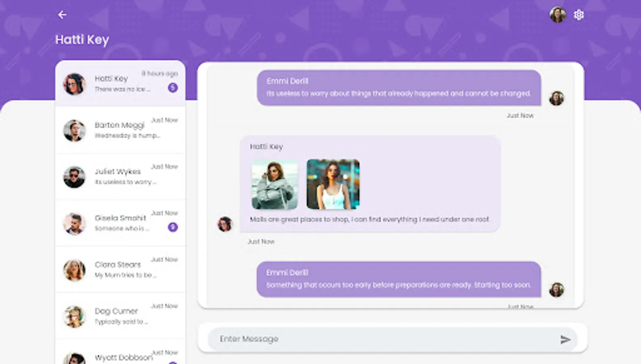This screenshot has width=641, height=364.
Task: Click 'Just Now' under the 'Its useless' chat bubble
Action: coord(520,115)
